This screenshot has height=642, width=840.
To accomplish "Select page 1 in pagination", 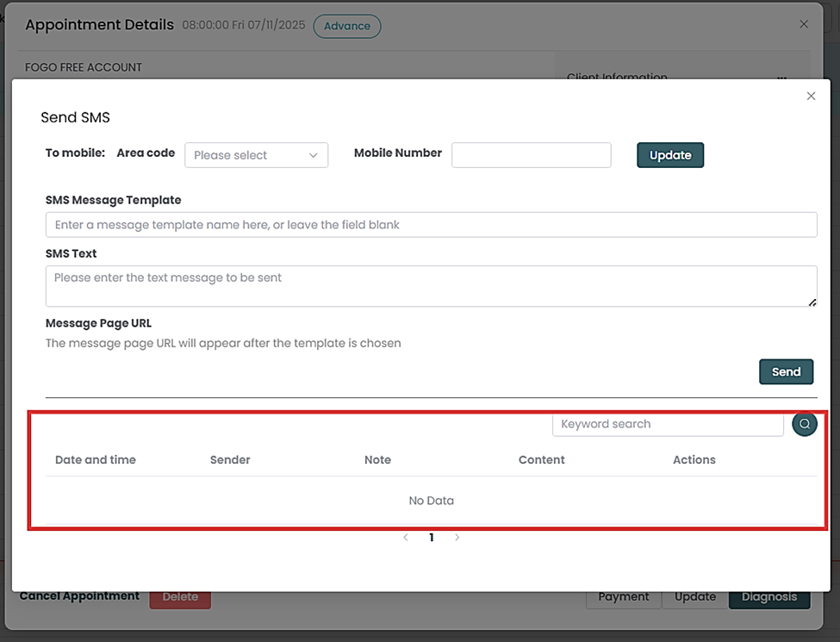I will click(432, 538).
